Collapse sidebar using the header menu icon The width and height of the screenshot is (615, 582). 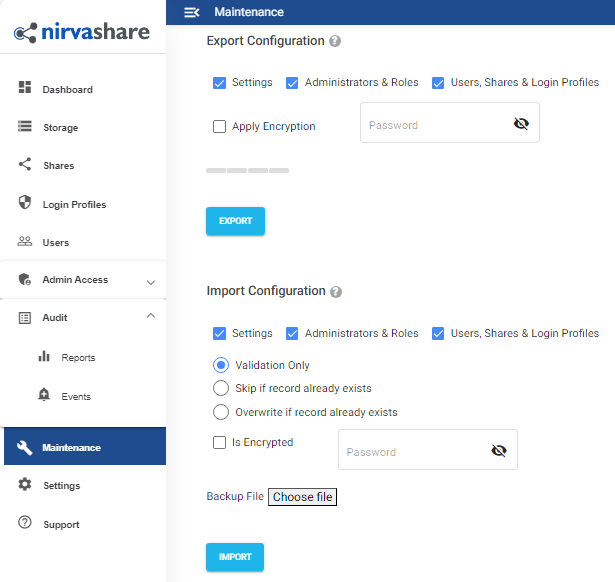(x=192, y=12)
